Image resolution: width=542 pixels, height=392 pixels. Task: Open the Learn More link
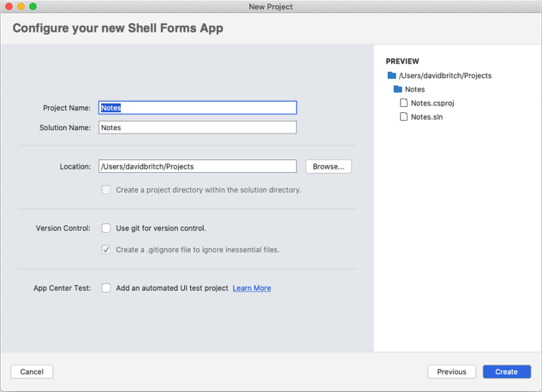tap(252, 288)
